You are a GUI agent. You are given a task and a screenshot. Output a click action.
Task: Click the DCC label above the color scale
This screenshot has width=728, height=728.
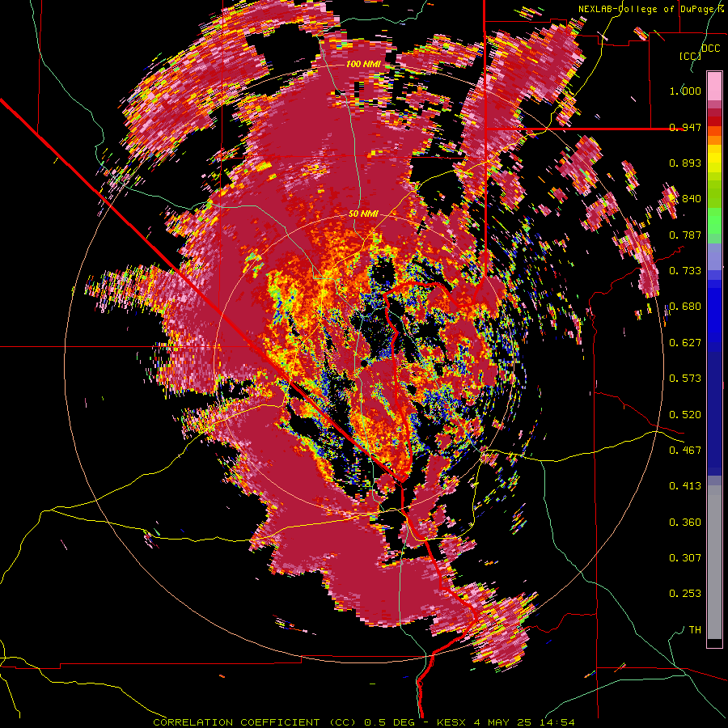pyautogui.click(x=710, y=49)
